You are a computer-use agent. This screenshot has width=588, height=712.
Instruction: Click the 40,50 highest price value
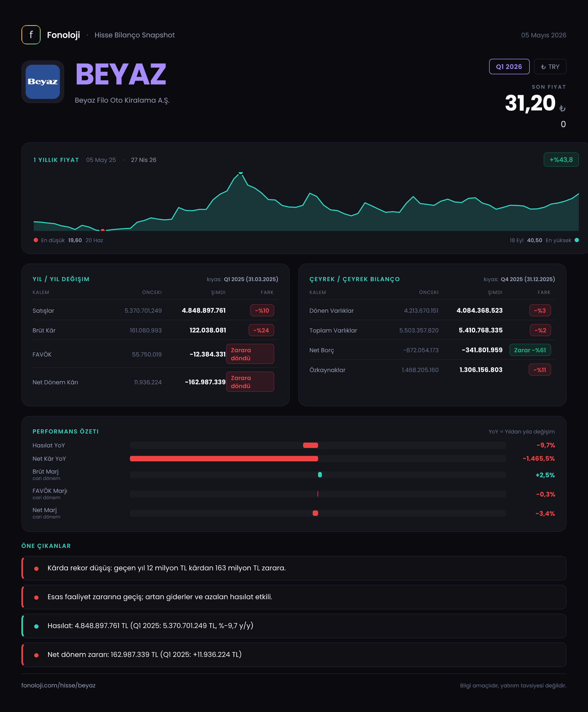point(535,240)
